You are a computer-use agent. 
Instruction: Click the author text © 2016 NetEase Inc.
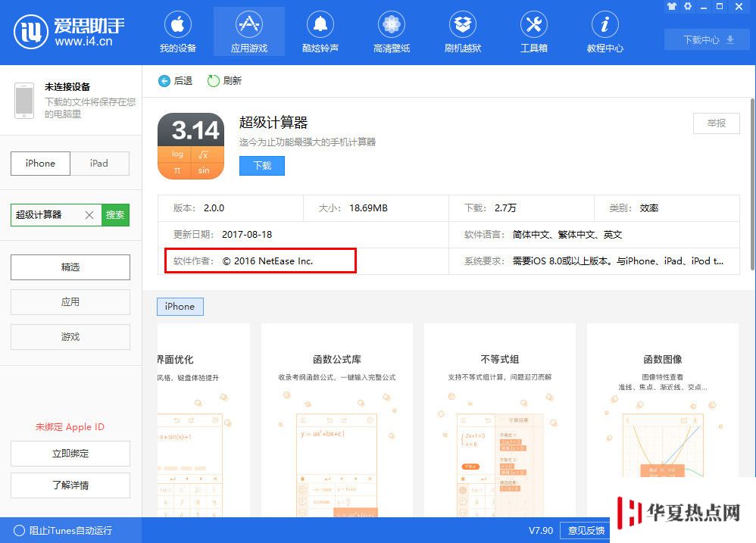[267, 261]
